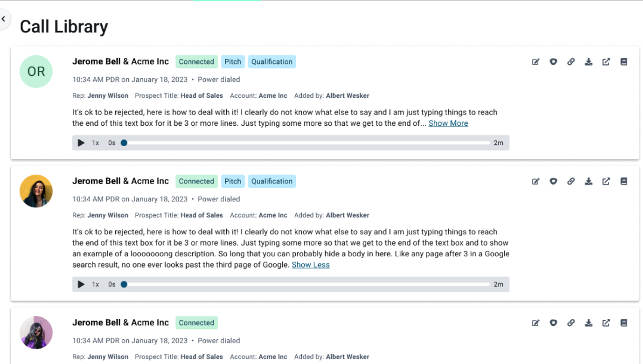This screenshot has width=643, height=364.
Task: Click Show More on the first call description
Action: coord(448,123)
